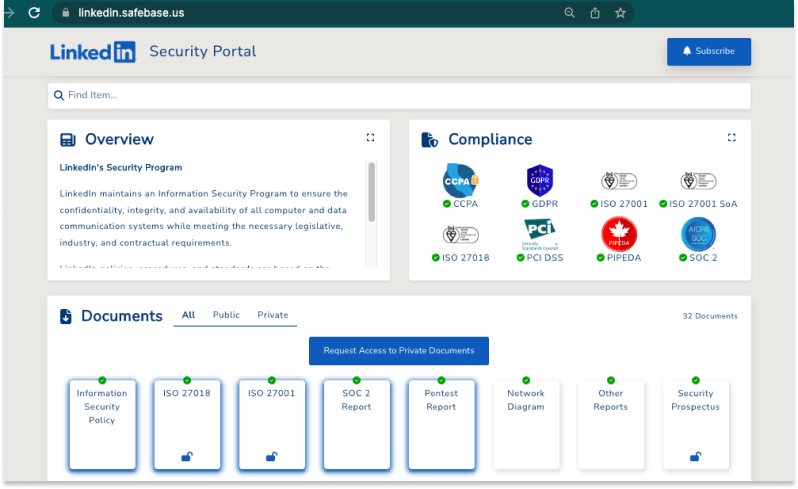Open the SOC 2 Report card
The height and width of the screenshot is (489, 798).
[x=356, y=424]
